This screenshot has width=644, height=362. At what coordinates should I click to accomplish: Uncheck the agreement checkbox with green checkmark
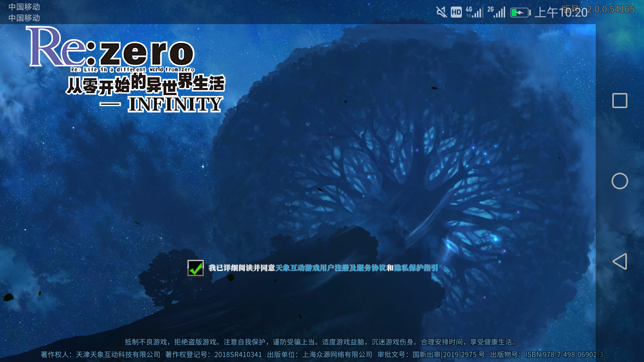click(x=196, y=268)
